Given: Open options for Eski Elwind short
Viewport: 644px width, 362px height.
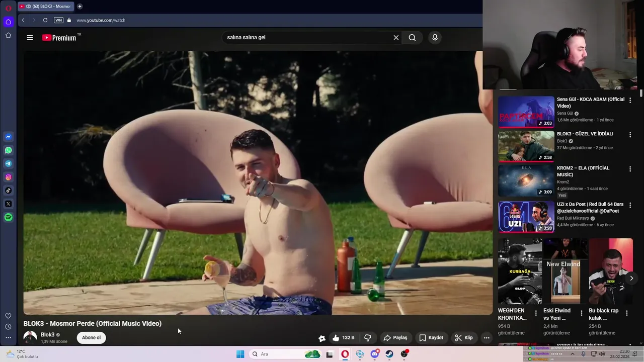Looking at the screenshot, I should pos(581,313).
